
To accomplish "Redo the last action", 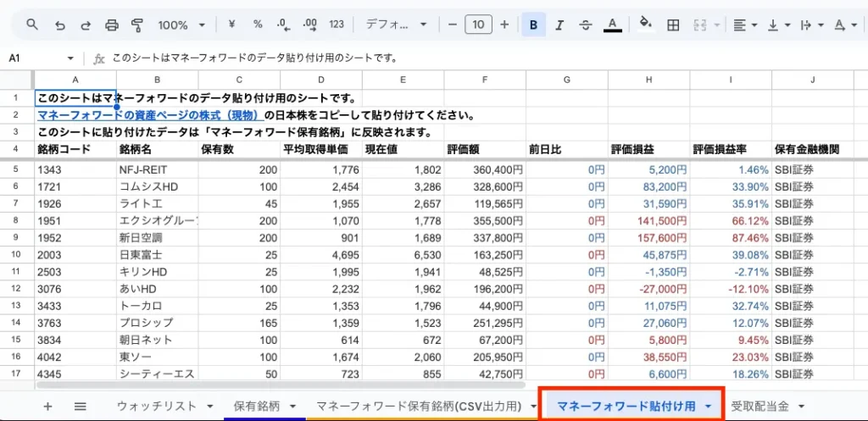I will click(86, 25).
